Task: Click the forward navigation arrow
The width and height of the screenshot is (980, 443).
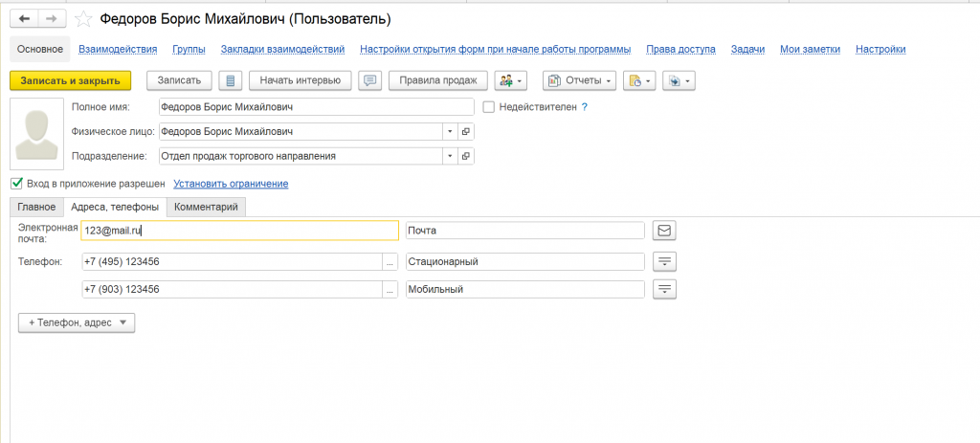Action: (x=52, y=19)
